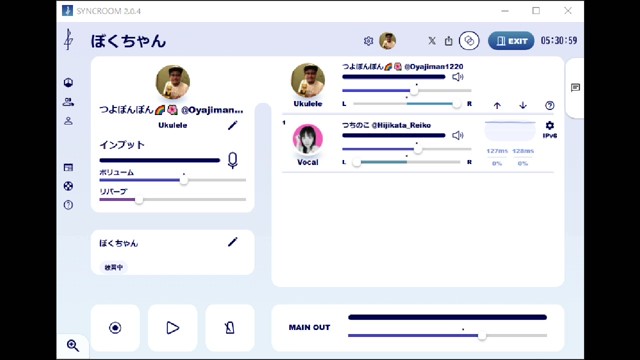Open settings gear in the header
This screenshot has width=640, height=360.
(x=368, y=41)
